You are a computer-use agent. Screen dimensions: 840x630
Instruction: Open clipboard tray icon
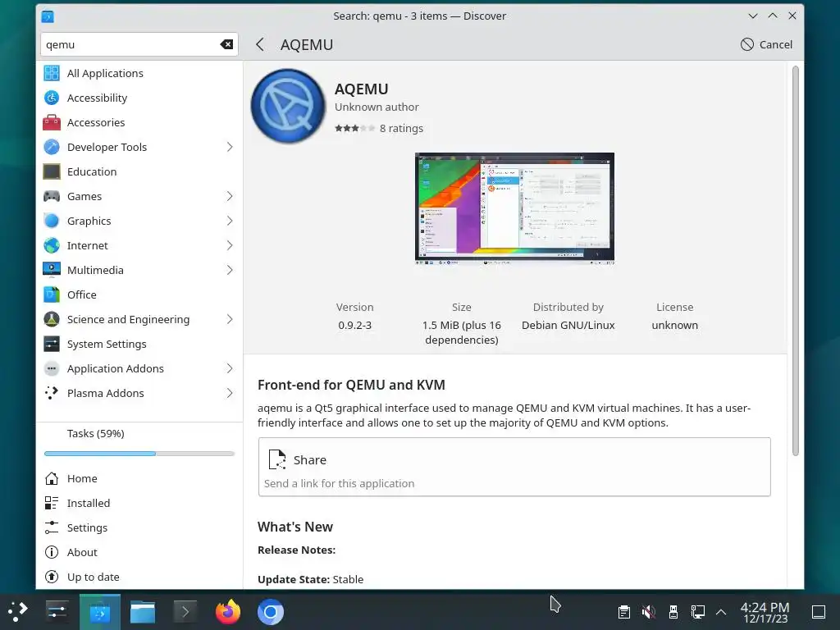[623, 612]
